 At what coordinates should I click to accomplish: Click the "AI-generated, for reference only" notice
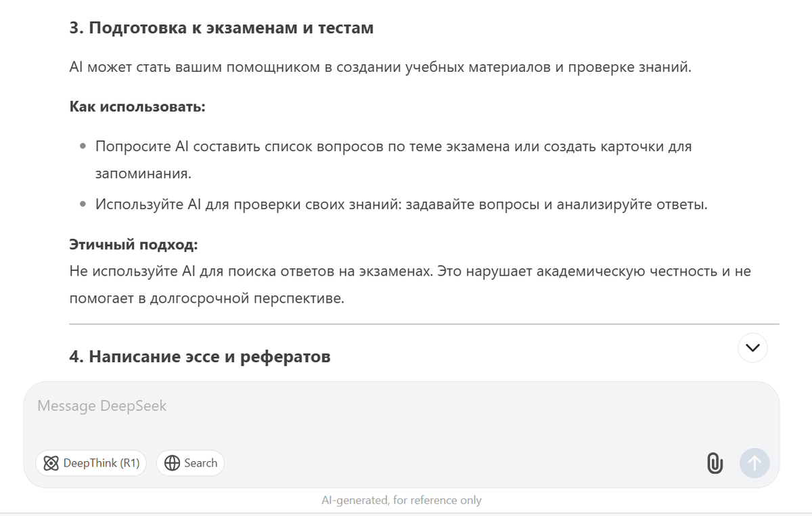[401, 500]
